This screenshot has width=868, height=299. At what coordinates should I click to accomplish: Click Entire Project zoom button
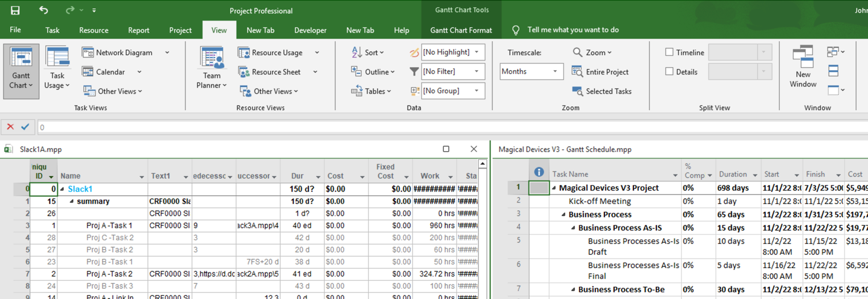(600, 72)
